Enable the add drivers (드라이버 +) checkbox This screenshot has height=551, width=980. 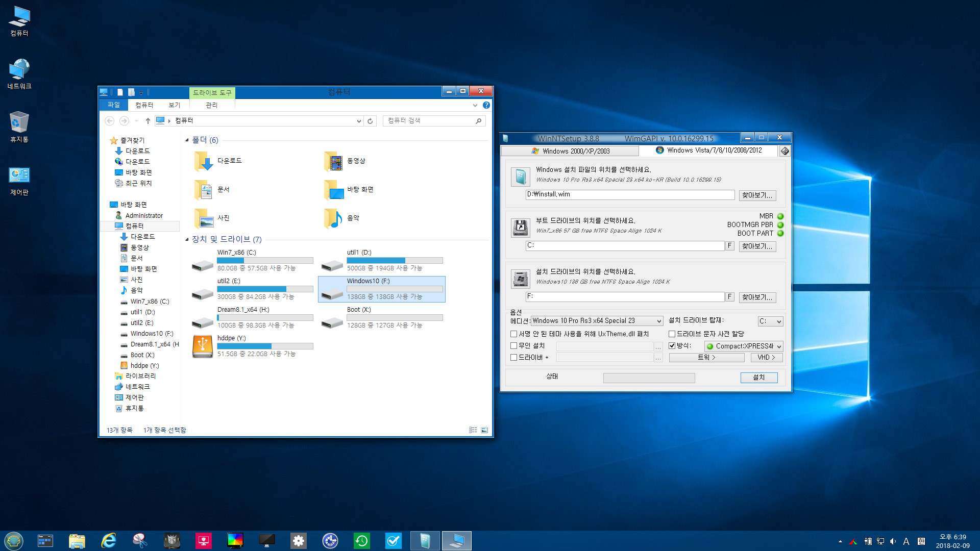[514, 358]
